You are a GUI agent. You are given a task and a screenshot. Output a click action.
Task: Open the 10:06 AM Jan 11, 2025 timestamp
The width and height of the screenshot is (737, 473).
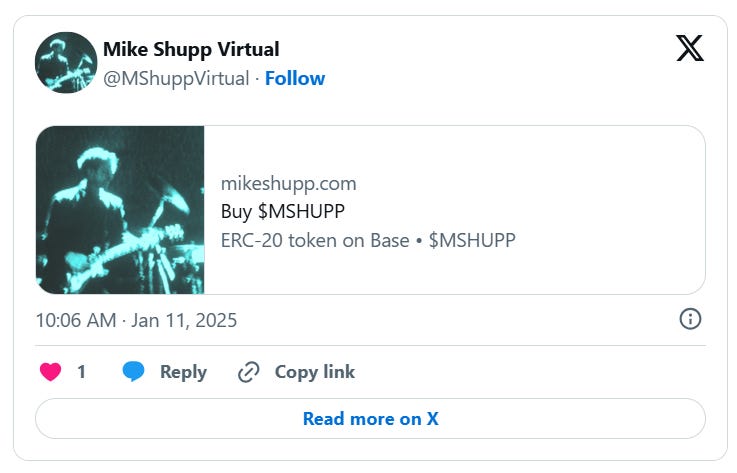[136, 320]
